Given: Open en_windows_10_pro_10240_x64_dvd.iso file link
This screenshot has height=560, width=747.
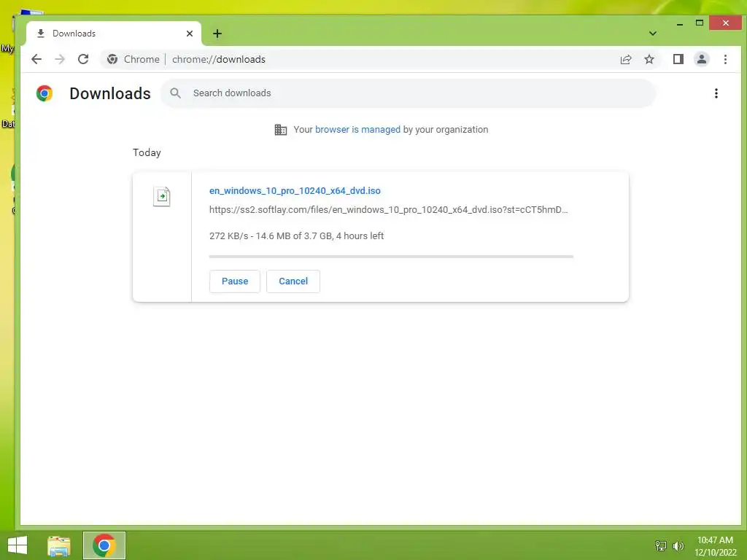Looking at the screenshot, I should pyautogui.click(x=295, y=190).
